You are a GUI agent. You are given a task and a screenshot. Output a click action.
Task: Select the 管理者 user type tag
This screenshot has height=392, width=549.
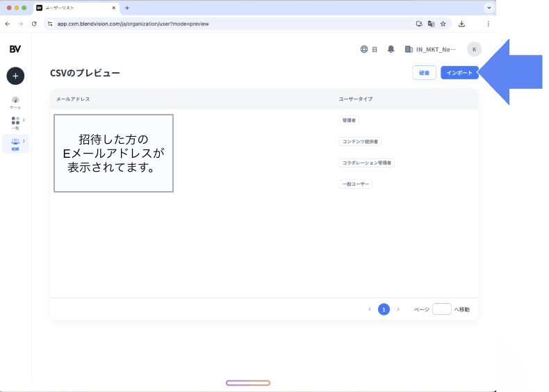click(x=349, y=120)
